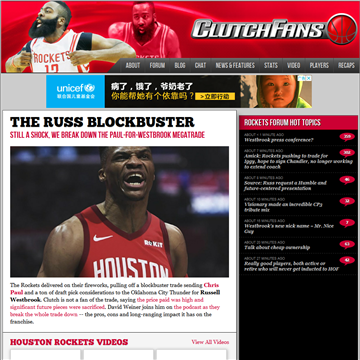Click the View All Videos link
Viewport: 360px width, 360px height.
pos(210,342)
